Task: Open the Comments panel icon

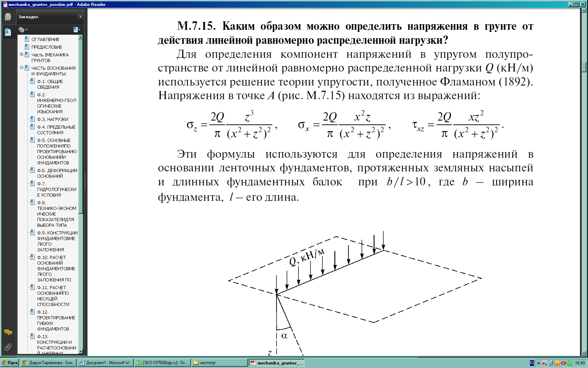Action: point(8,332)
